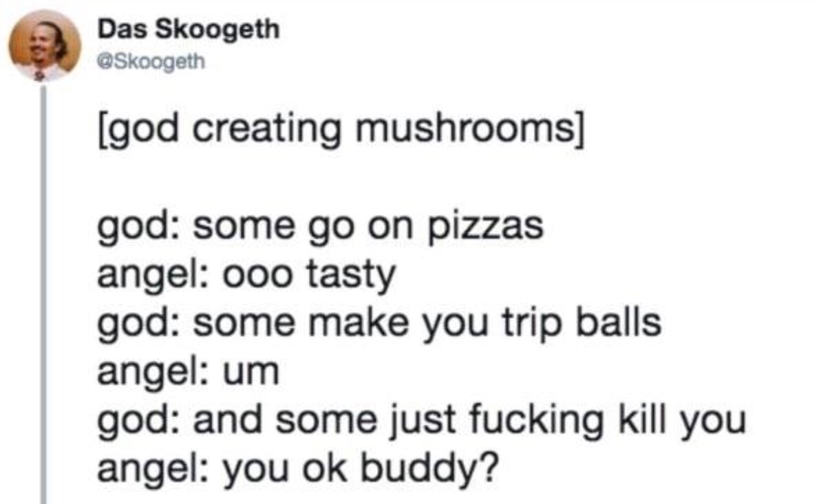Click the gray thread connector line
Viewport: 821px width, 504px height.
(x=44, y=294)
